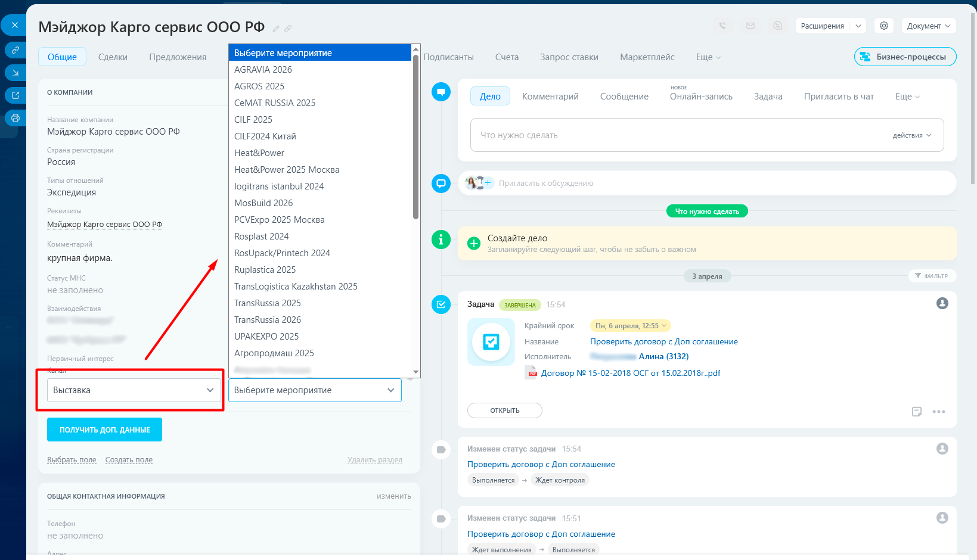This screenshot has height=560, width=977.
Task: Click the green plus icon near Создайте дело
Action: pos(474,243)
